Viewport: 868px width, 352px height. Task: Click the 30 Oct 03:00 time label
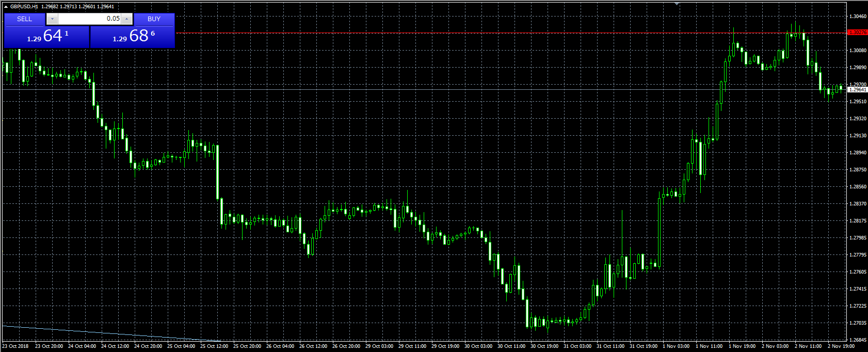478,346
